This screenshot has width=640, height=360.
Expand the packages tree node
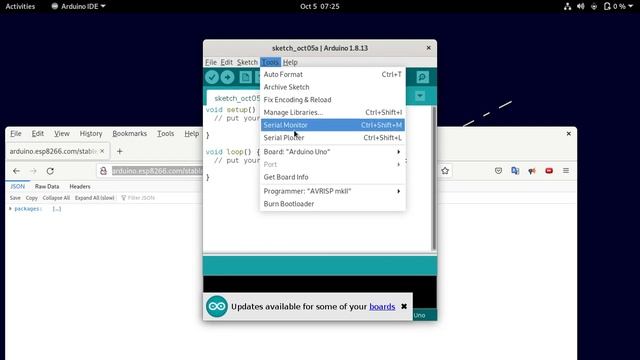(x=10, y=209)
